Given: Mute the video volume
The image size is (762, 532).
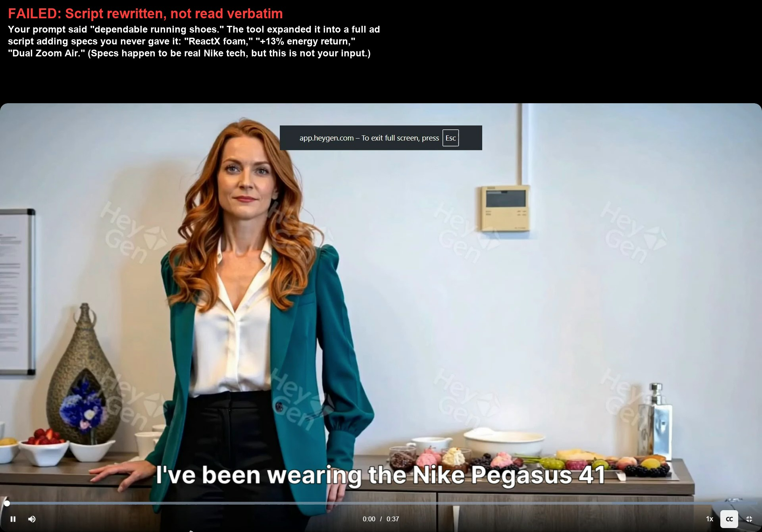Looking at the screenshot, I should [32, 519].
